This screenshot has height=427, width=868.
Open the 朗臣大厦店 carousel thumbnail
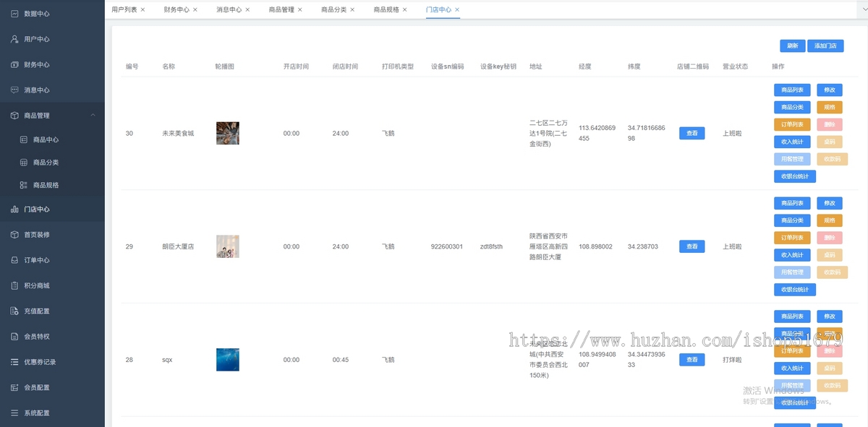point(228,246)
